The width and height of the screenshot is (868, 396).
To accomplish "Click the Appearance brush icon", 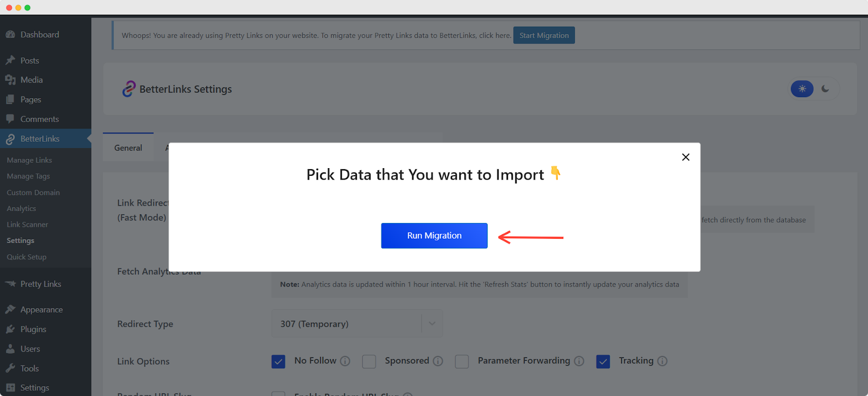I will (x=10, y=310).
